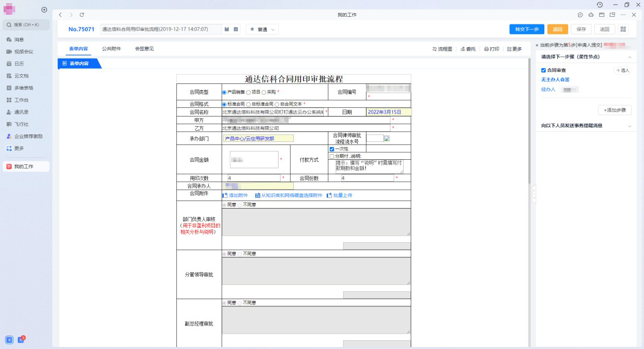Screen dimensions: 644x349
Task: Select 我的工作 in sidebar
Action: click(x=26, y=166)
